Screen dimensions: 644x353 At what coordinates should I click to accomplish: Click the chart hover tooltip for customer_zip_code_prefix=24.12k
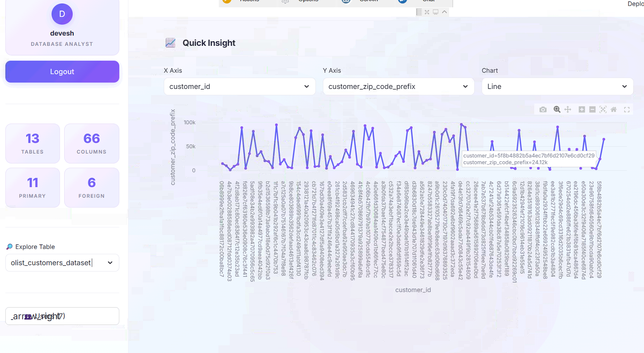pos(529,159)
